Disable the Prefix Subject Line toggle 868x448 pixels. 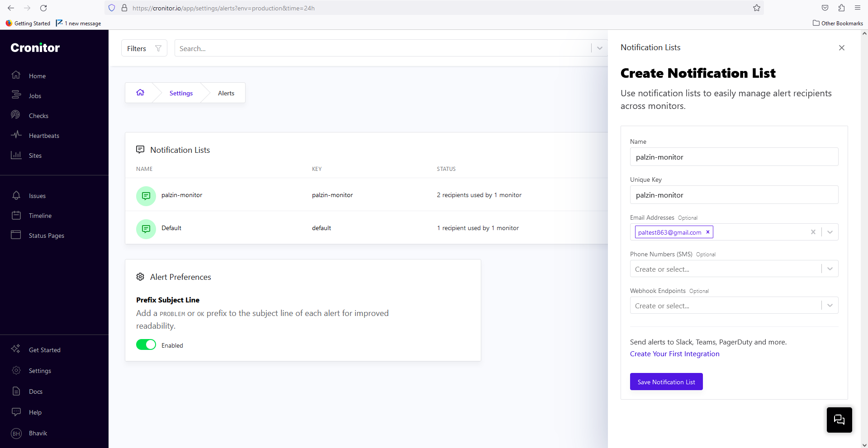click(146, 344)
